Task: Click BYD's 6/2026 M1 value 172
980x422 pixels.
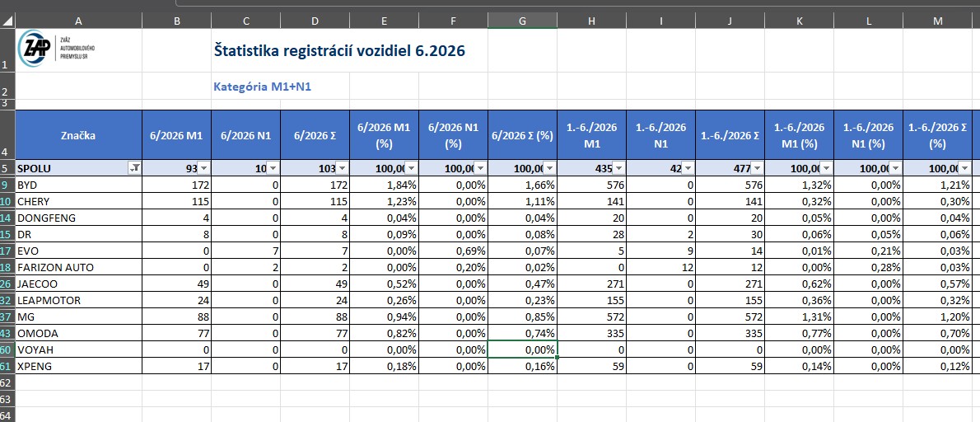Action: point(176,185)
